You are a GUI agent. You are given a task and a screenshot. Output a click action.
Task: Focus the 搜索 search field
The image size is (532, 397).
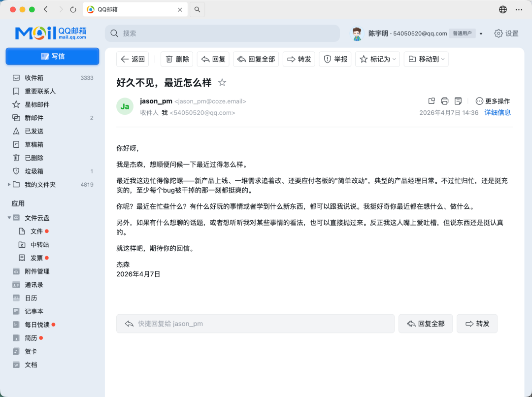[222, 33]
